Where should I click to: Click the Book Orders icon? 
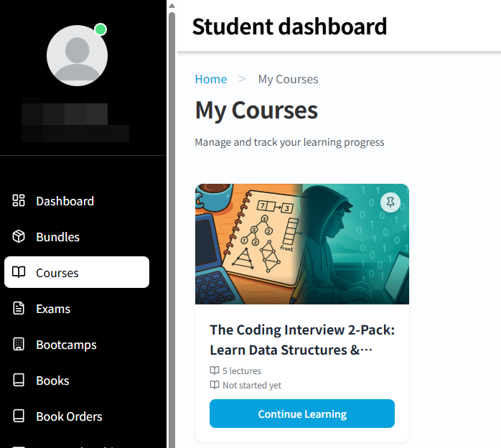19,416
